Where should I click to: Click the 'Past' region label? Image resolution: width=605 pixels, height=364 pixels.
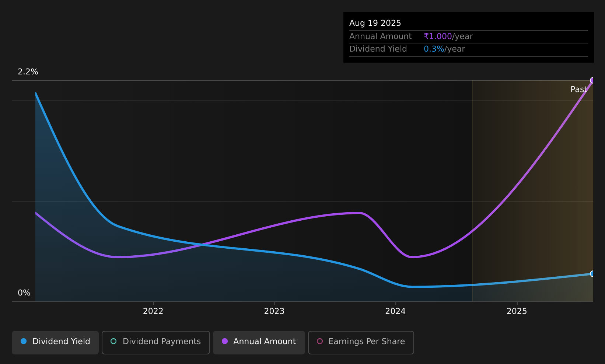(x=578, y=90)
